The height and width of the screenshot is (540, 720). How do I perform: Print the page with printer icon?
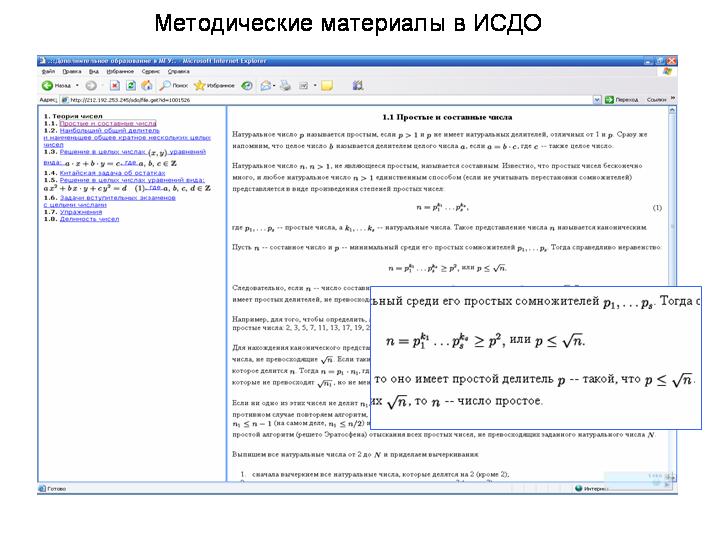286,85
